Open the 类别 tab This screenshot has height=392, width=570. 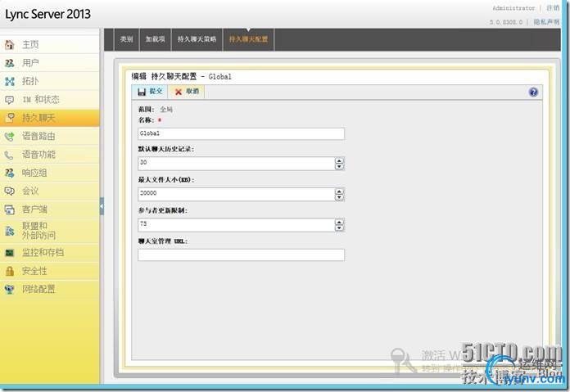coord(126,39)
